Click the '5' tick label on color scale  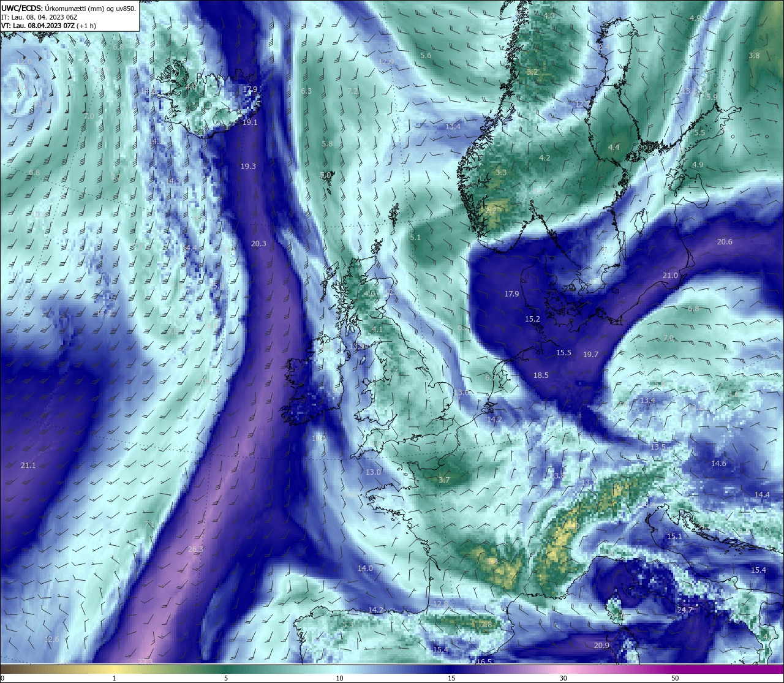click(x=226, y=678)
